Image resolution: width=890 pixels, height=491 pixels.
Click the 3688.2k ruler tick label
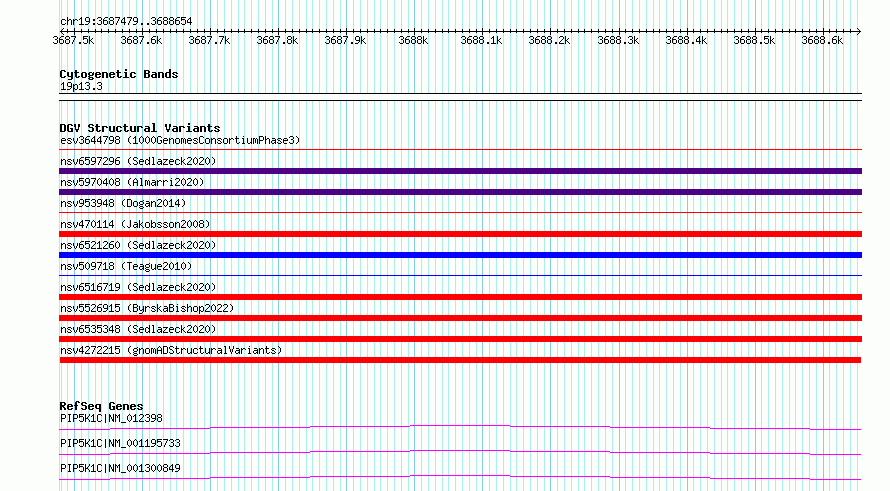coord(549,40)
